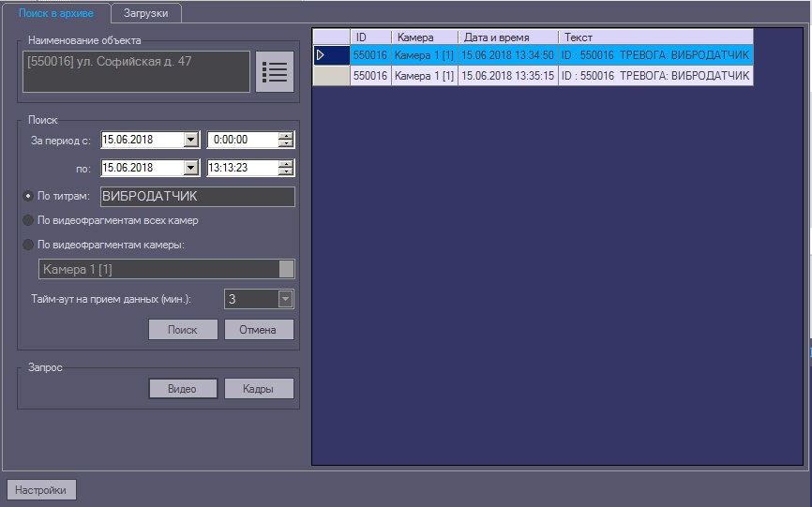Enable 'По видеофрагментам камеры' radio button

point(27,245)
